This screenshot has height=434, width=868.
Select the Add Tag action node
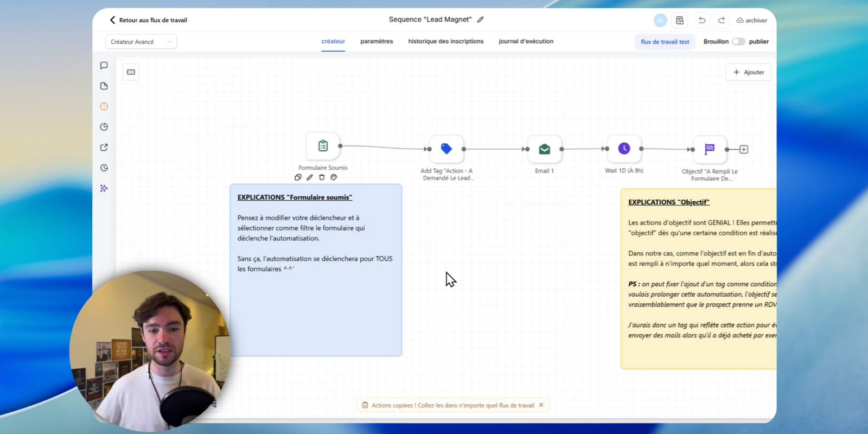click(x=446, y=149)
